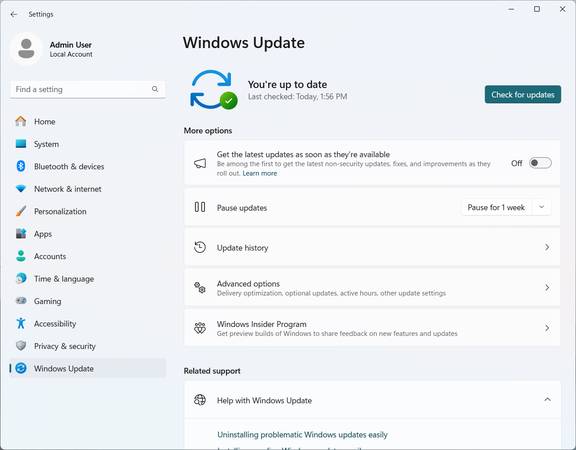Image resolution: width=576 pixels, height=450 pixels.
Task: Click the Advanced options row title
Action: click(248, 284)
